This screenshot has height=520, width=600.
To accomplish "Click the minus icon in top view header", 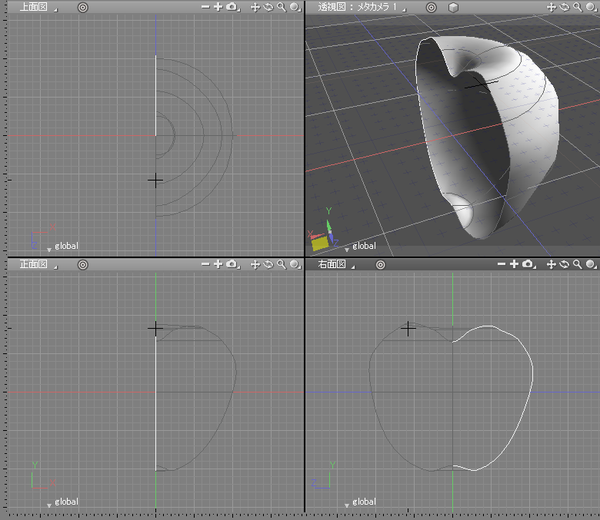I will click(x=205, y=7).
